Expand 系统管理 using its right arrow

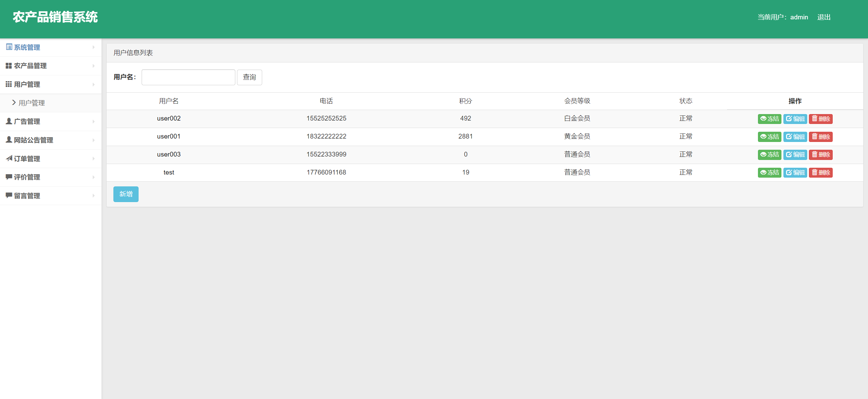click(93, 48)
